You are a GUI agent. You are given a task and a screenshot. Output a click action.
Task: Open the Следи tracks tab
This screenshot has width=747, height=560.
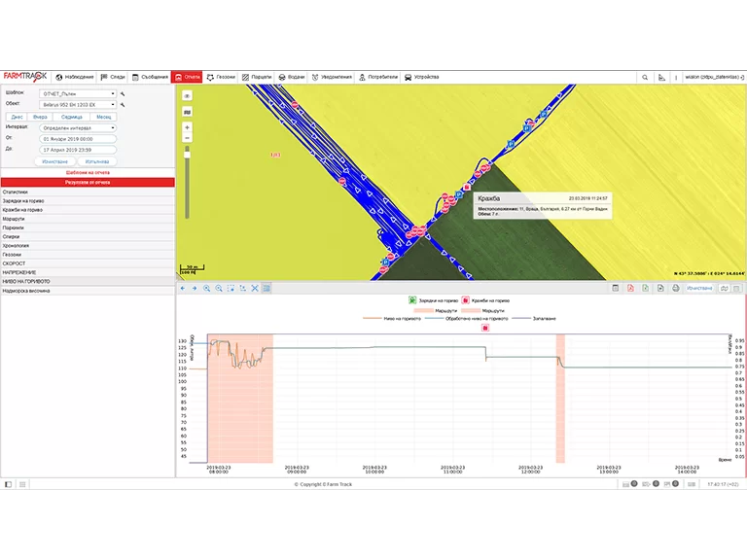click(113, 77)
